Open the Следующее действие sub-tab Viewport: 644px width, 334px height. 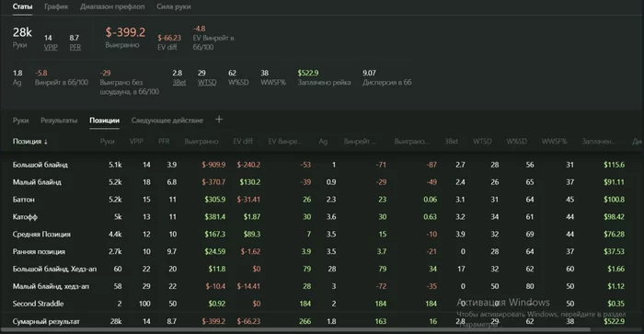(x=167, y=121)
